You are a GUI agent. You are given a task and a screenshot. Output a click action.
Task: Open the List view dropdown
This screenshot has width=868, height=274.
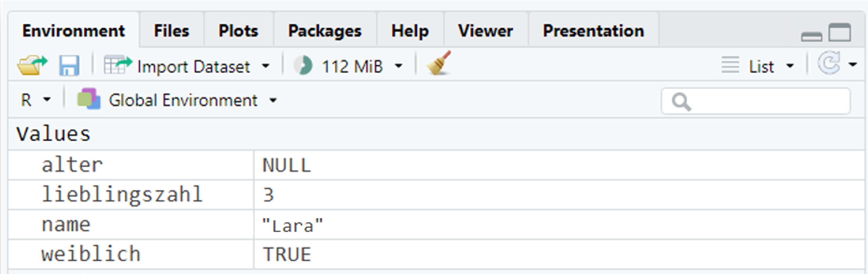pos(788,66)
